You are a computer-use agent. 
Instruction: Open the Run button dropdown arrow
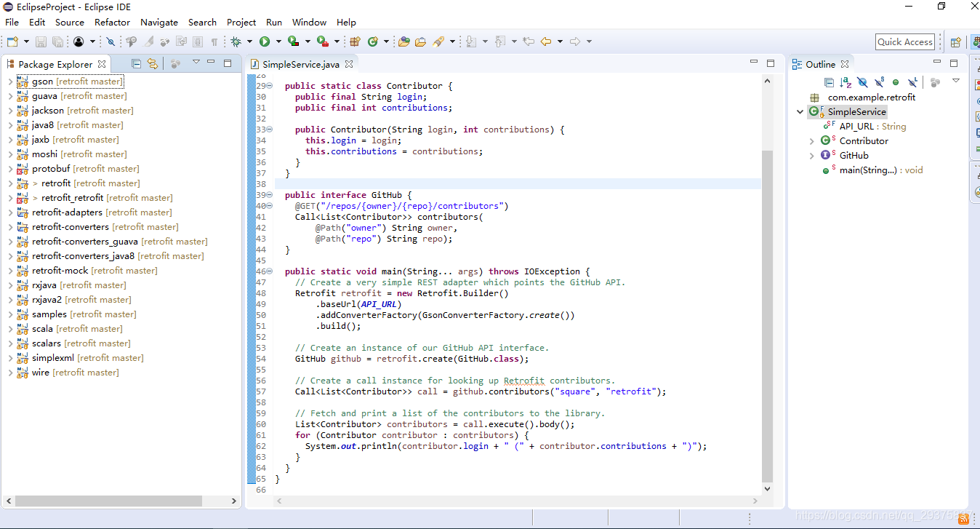pyautogui.click(x=278, y=41)
